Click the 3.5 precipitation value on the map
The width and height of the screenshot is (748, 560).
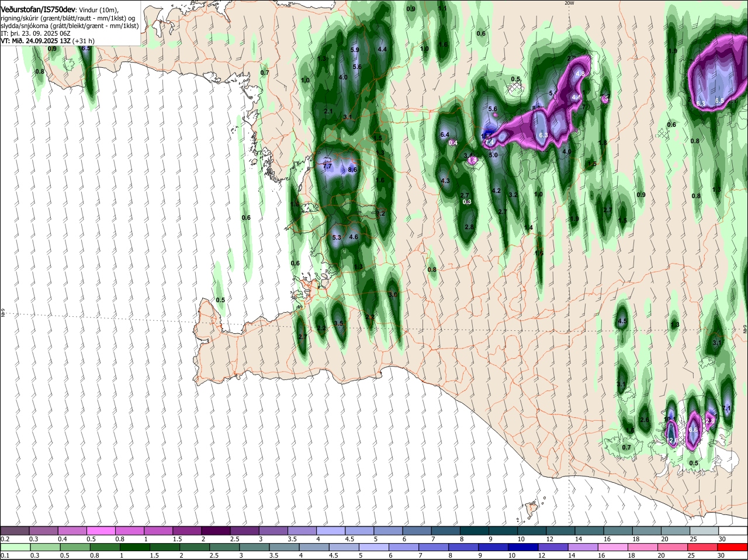click(x=338, y=323)
